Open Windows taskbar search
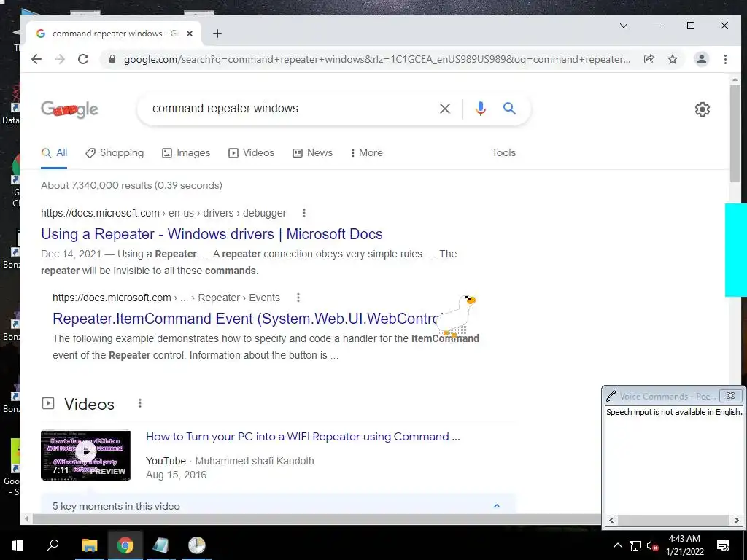 [53, 545]
